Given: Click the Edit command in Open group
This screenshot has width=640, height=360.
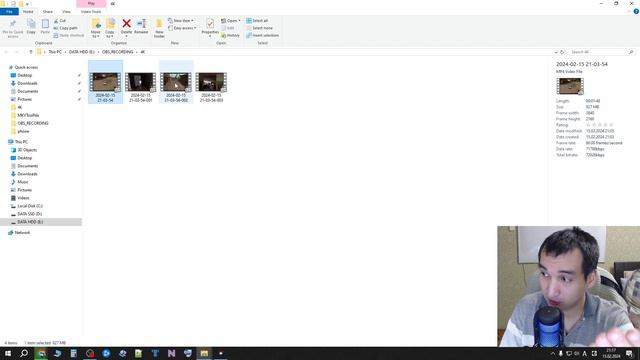Looking at the screenshot, I should click(x=228, y=28).
